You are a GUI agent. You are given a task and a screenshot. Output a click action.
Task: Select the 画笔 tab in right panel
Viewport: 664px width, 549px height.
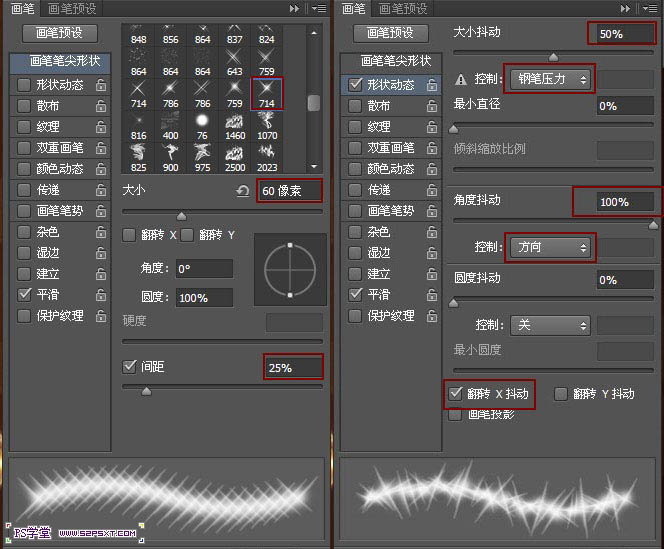click(x=353, y=8)
